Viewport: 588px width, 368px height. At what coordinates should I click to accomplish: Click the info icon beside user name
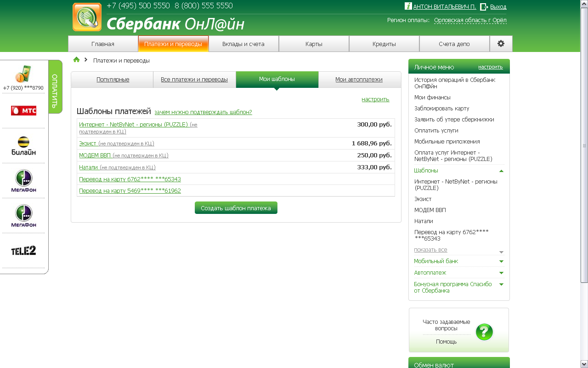click(x=408, y=6)
